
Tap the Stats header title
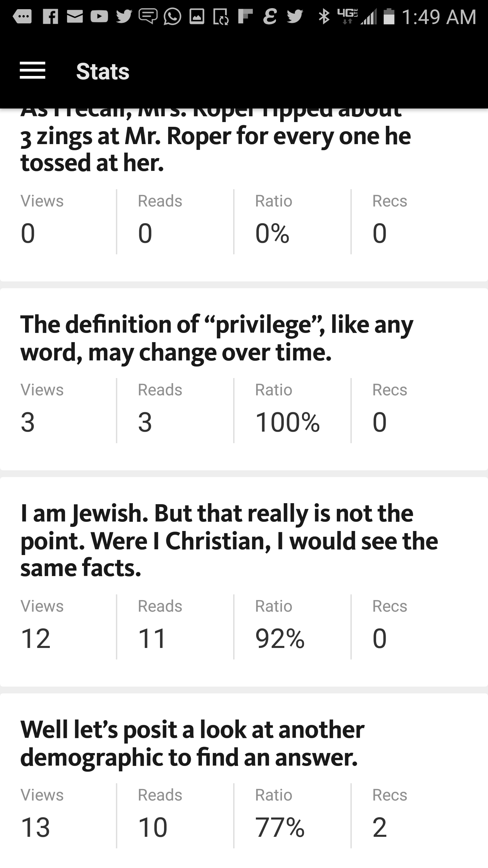point(103,72)
